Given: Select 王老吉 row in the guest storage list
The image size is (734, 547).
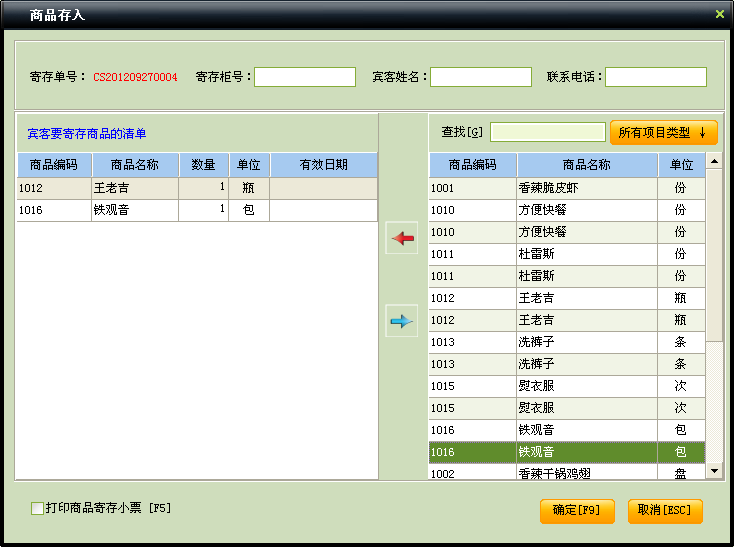Looking at the screenshot, I should [134, 187].
